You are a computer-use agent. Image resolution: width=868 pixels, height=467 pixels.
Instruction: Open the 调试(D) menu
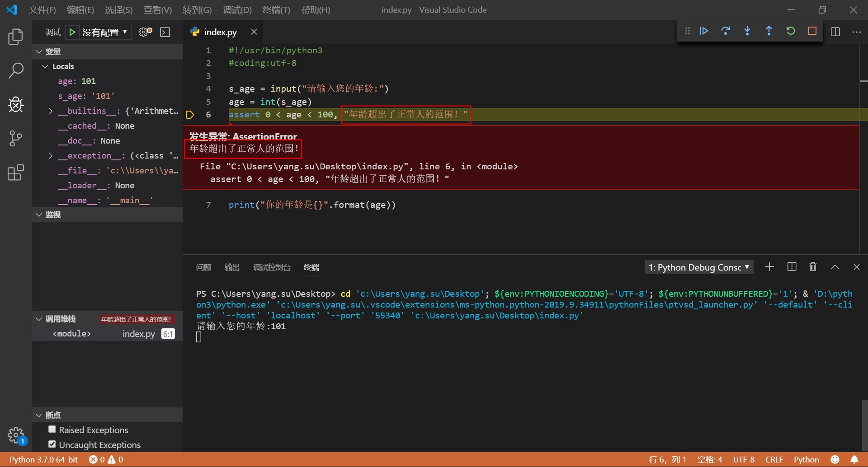pyautogui.click(x=237, y=10)
